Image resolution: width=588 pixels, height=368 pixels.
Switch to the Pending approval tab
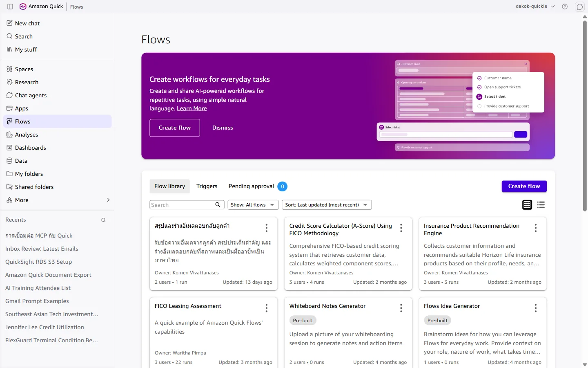pos(258,186)
